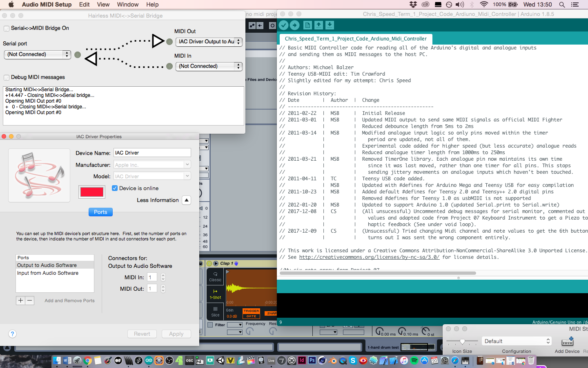Click the Dropbox menu bar icon

[x=413, y=4]
